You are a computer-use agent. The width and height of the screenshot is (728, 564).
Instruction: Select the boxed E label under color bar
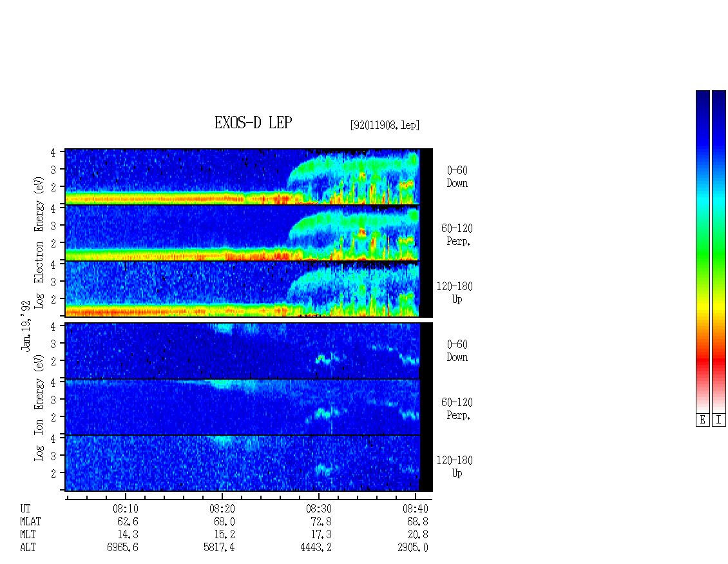702,420
